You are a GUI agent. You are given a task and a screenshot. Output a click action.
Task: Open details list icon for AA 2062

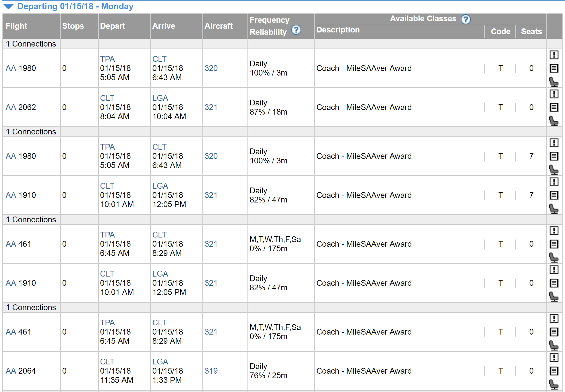(554, 107)
